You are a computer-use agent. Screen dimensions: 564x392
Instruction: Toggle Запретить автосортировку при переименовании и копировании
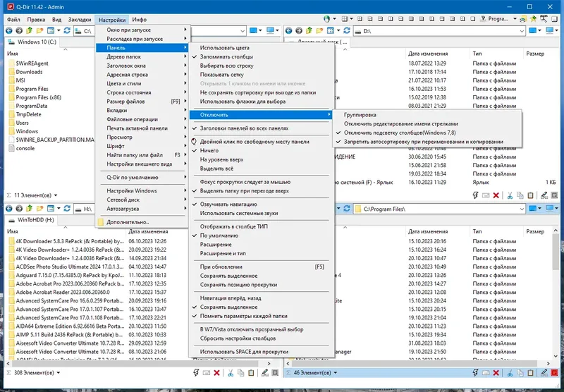click(427, 142)
